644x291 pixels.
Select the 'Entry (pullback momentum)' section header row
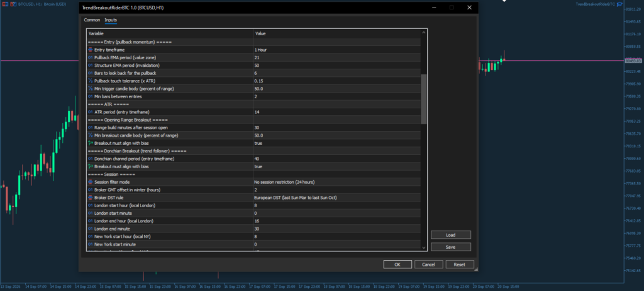[254, 42]
